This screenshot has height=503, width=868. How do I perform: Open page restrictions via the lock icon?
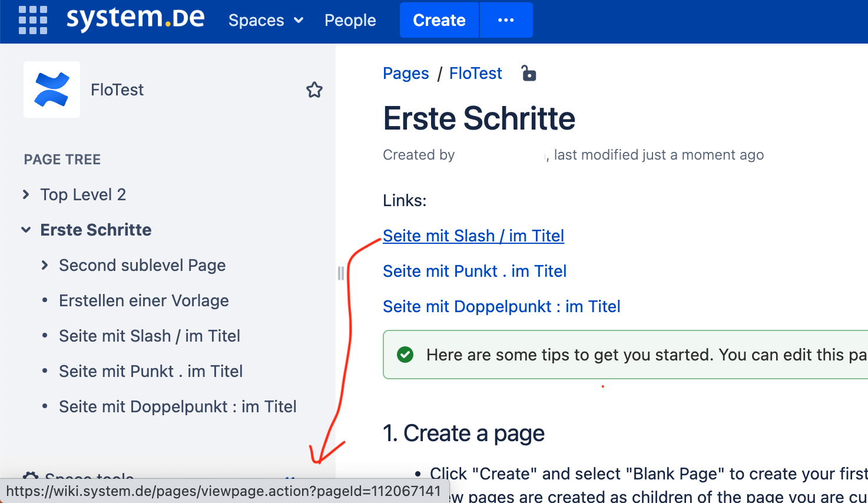[528, 73]
